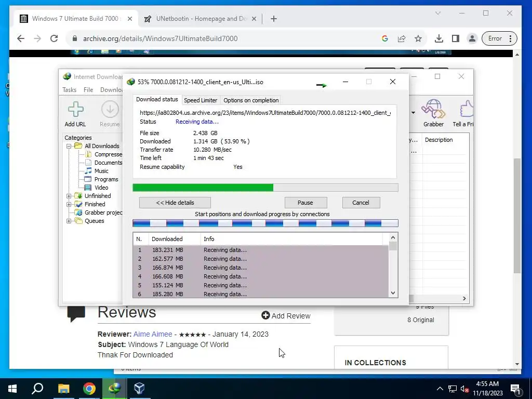Open the Chrome tab search dropdown
The image size is (532, 399).
tap(438, 13)
